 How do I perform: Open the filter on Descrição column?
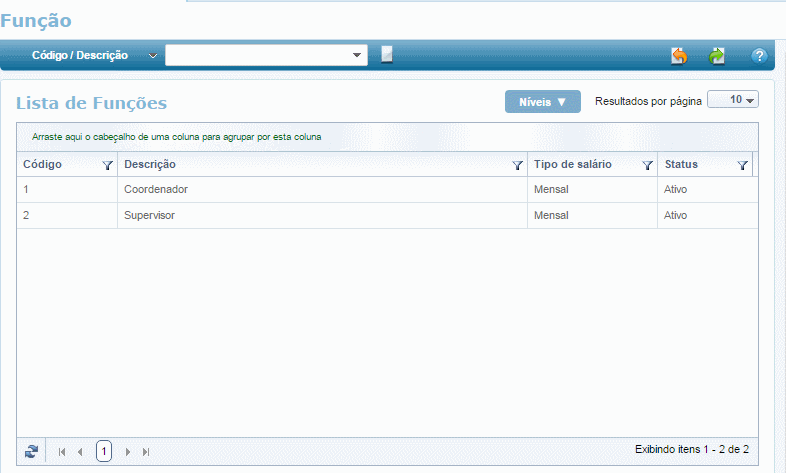[517, 166]
